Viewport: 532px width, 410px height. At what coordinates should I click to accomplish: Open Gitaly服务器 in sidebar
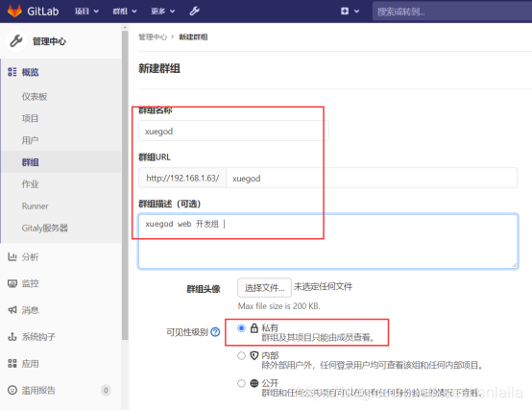[x=45, y=228]
